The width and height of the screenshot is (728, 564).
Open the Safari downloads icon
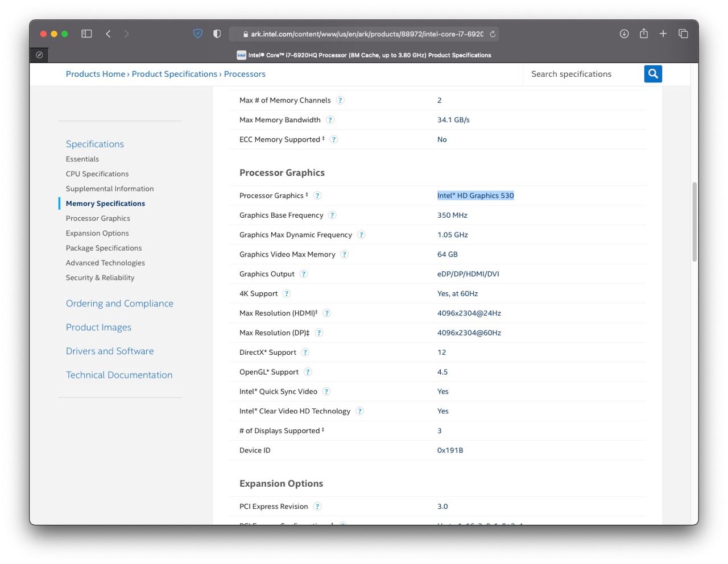point(624,34)
